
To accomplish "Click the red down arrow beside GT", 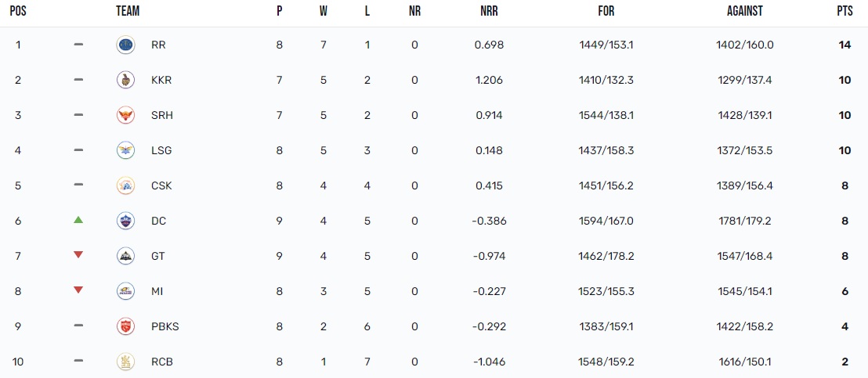I will click(x=78, y=255).
